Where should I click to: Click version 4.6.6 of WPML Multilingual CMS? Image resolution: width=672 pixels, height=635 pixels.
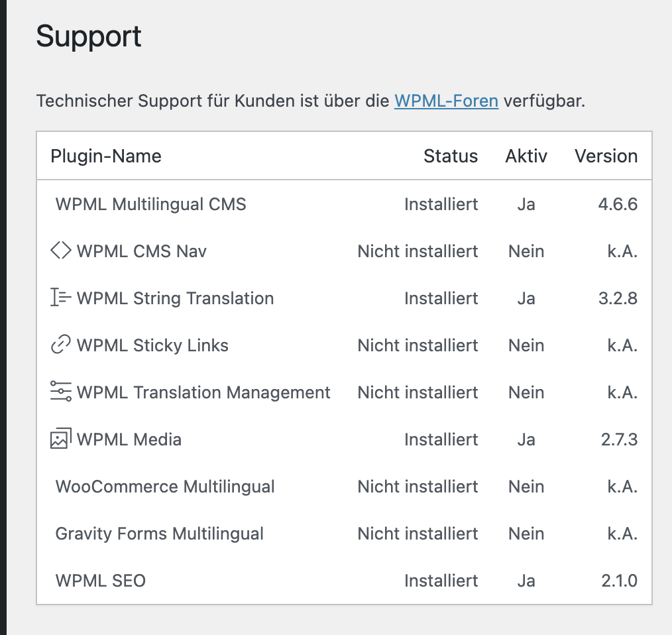tap(618, 204)
